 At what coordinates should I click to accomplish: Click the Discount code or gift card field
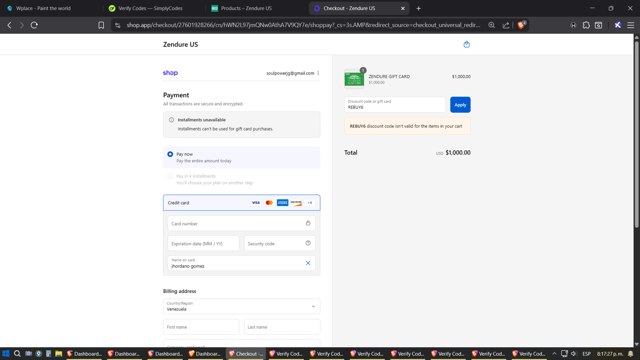(395, 105)
